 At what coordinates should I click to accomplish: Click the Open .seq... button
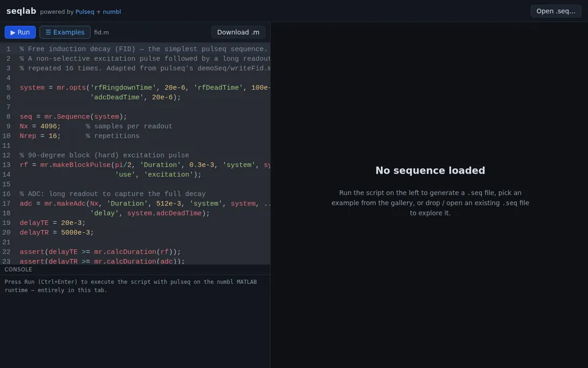(556, 11)
